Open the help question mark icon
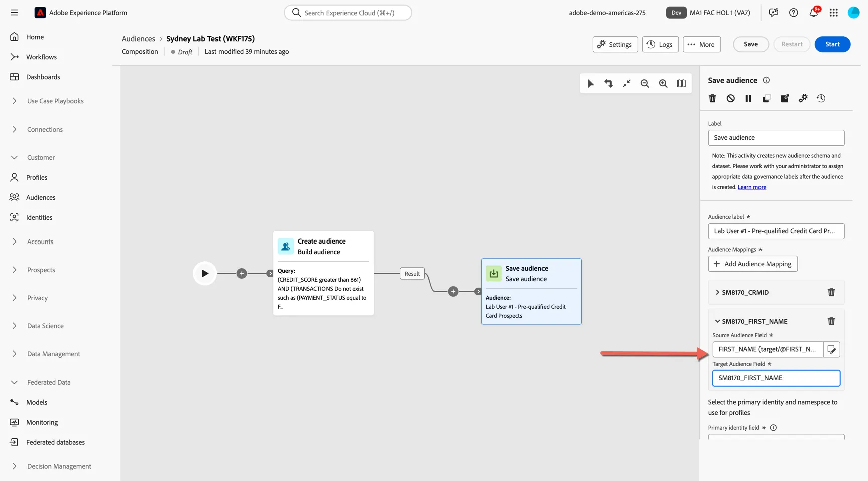Screen dimensions: 868x481 coord(793,13)
